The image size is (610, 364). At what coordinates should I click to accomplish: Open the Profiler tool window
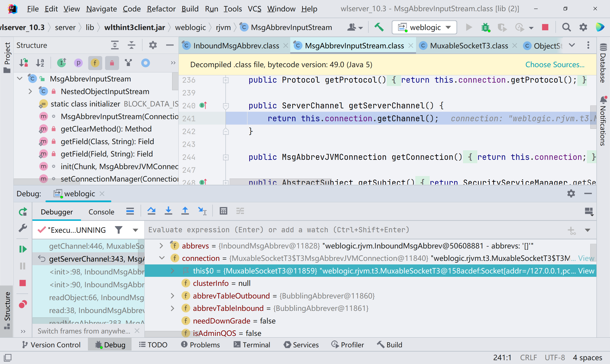[348, 345]
